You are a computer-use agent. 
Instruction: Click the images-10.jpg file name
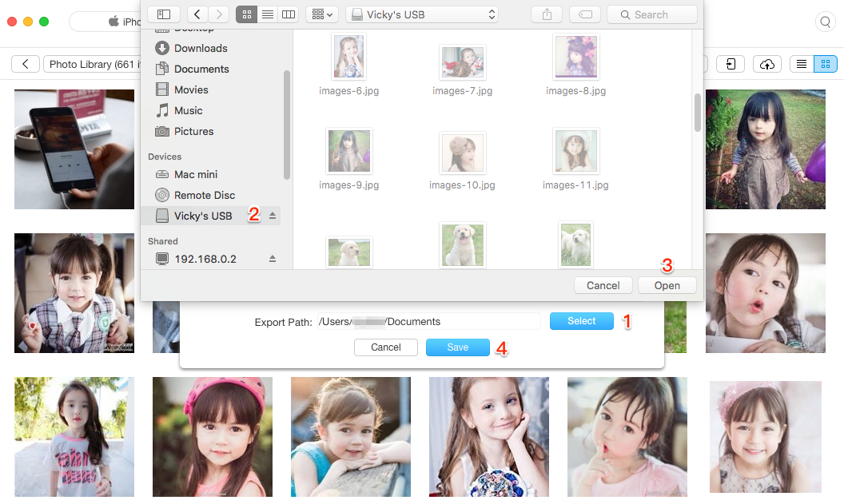pyautogui.click(x=463, y=185)
